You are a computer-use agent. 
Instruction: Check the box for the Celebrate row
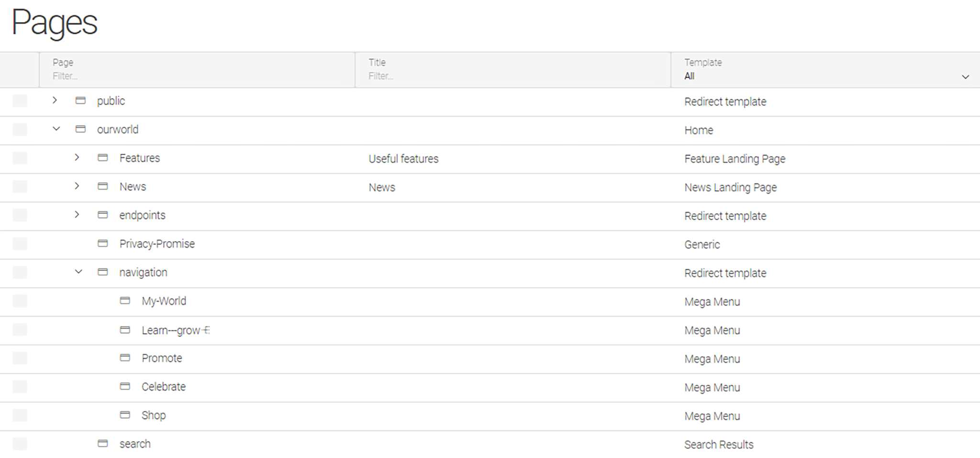point(20,387)
